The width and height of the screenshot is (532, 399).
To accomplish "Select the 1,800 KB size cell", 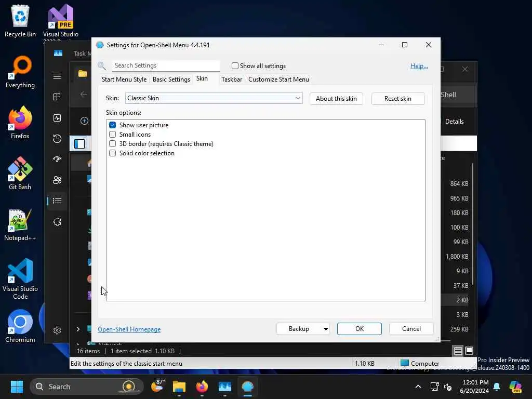I will (457, 257).
